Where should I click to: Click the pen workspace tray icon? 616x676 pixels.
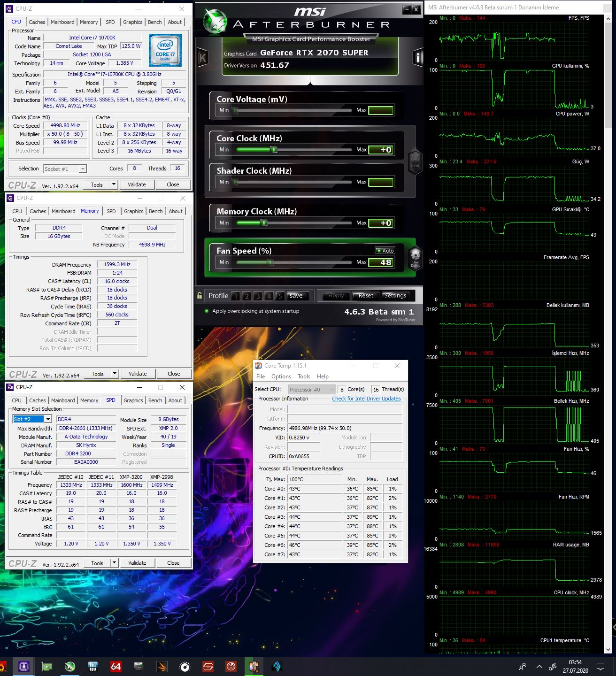click(553, 667)
